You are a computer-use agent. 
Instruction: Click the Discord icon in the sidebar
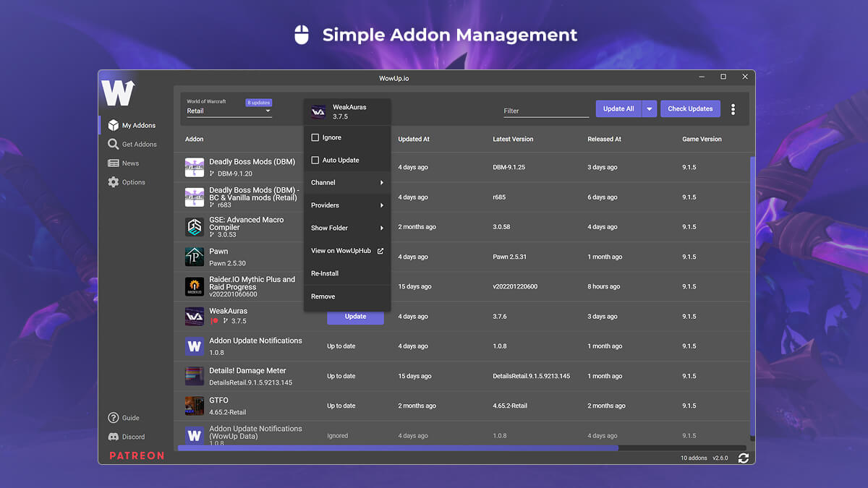pyautogui.click(x=113, y=437)
